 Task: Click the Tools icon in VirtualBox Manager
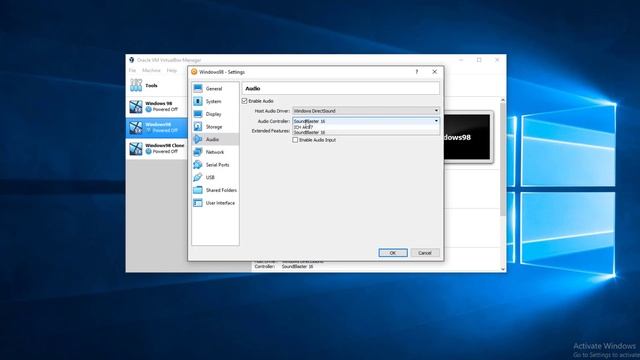tap(136, 85)
